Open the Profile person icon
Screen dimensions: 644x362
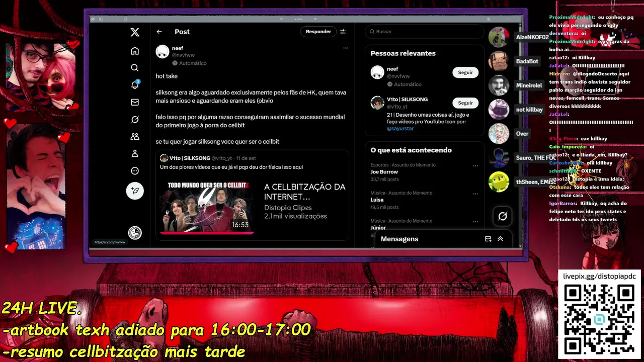[135, 153]
